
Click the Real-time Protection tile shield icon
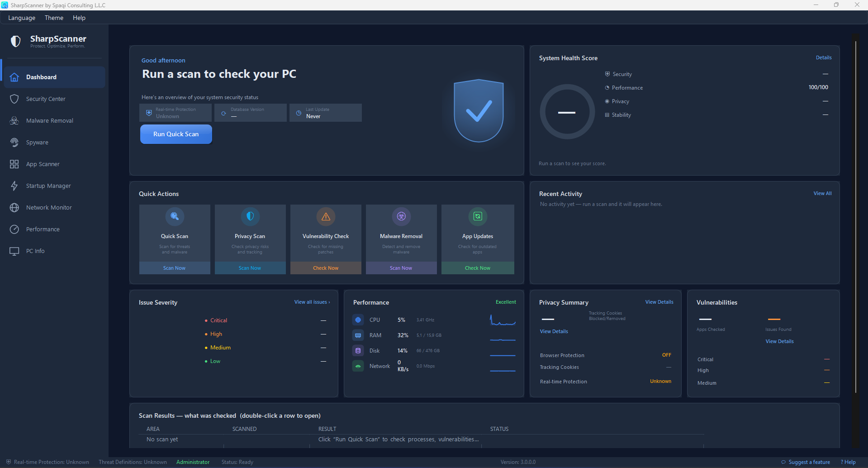(x=149, y=113)
